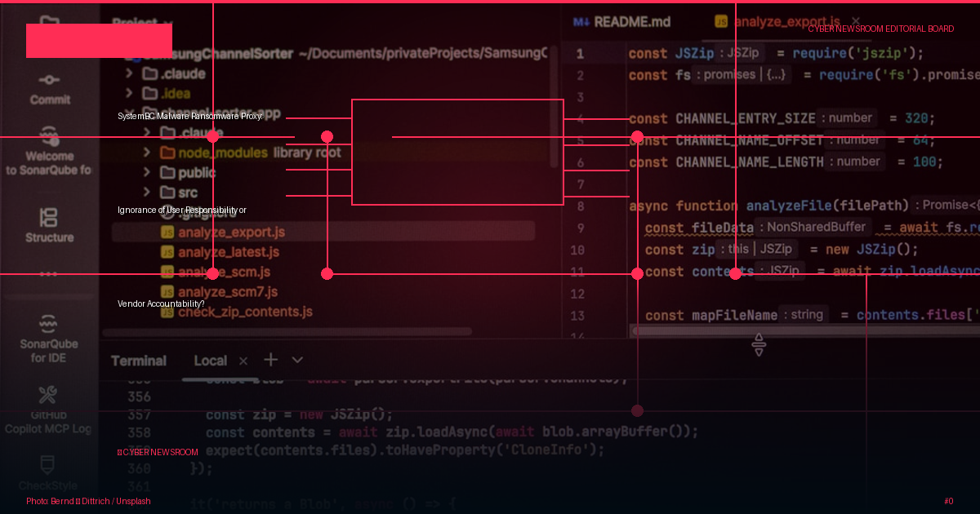
Task: Expand the .claude folder under SamsungChannelSorter
Action: pyautogui.click(x=129, y=73)
